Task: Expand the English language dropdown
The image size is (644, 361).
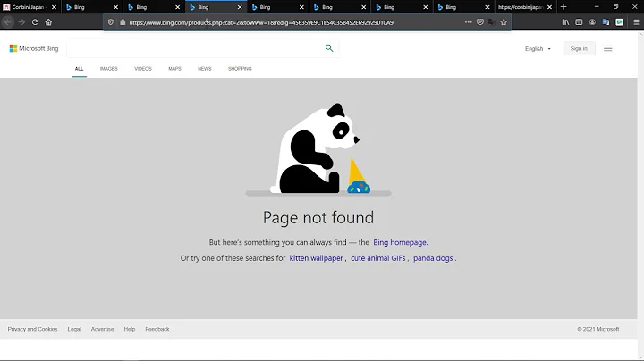Action: click(538, 49)
